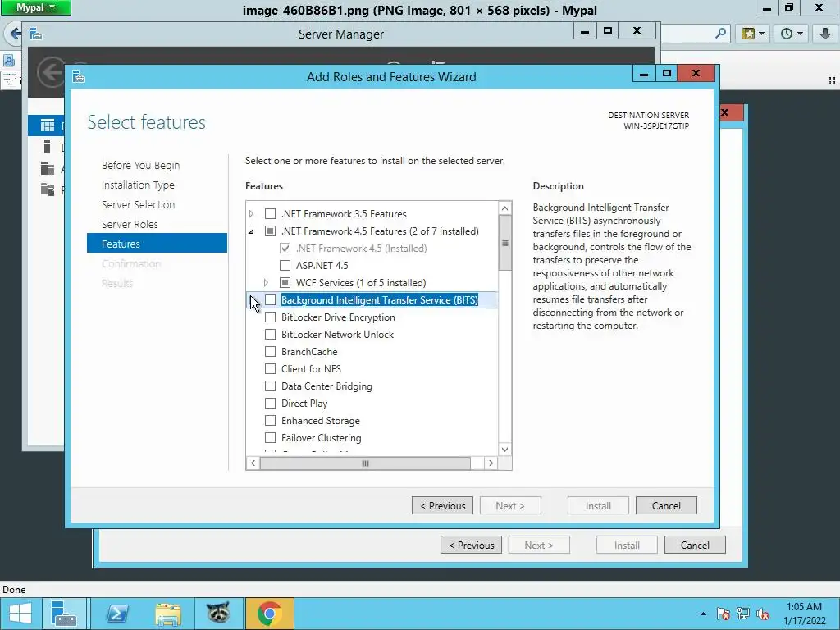Select the .NET Framework 4.5 (Installed) row text

click(361, 248)
